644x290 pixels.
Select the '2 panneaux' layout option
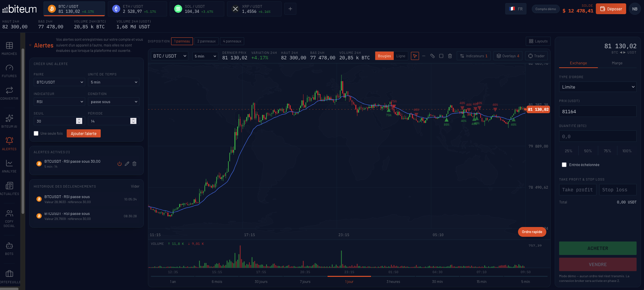click(206, 41)
